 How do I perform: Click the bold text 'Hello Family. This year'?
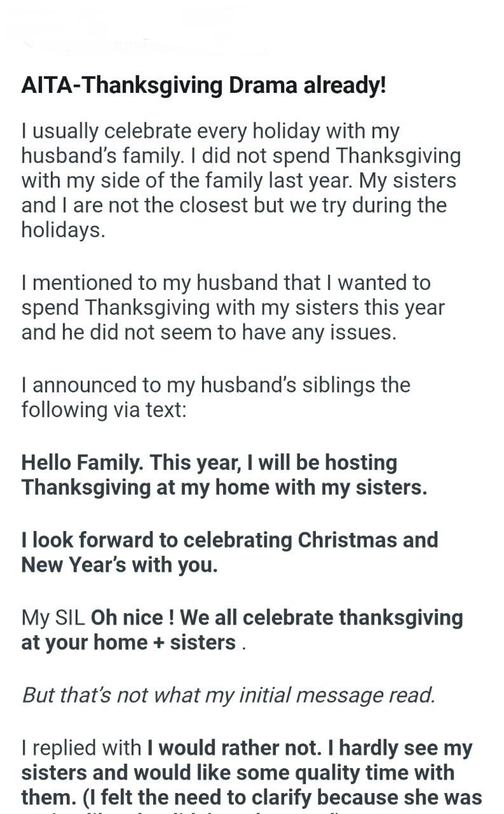click(x=208, y=462)
